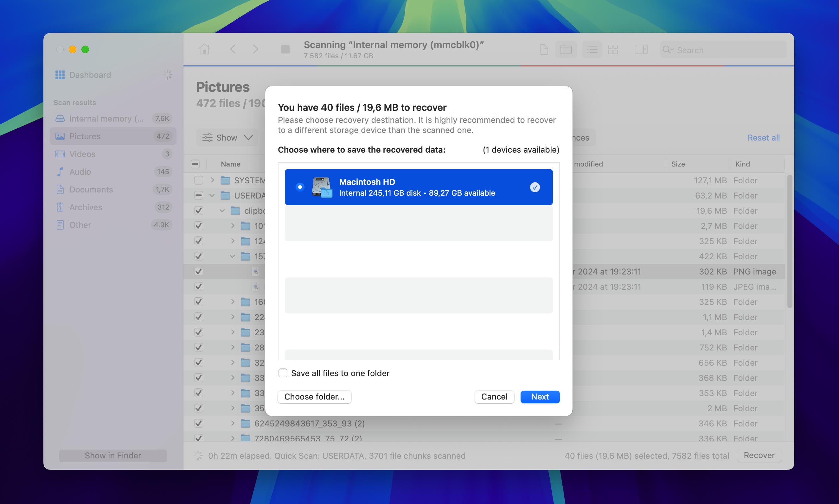The image size is (839, 504).
Task: Enable Save all files to one folder
Action: (282, 372)
